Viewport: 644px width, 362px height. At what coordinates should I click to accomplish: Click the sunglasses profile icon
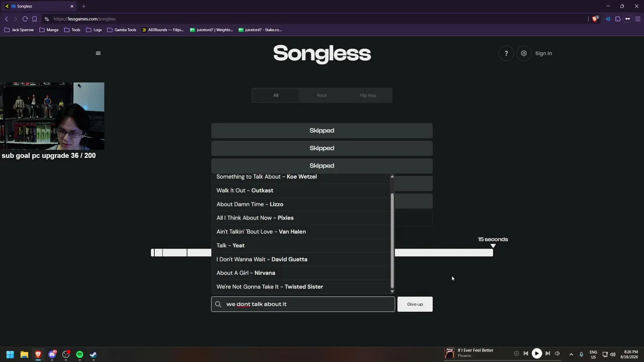pyautogui.click(x=627, y=19)
